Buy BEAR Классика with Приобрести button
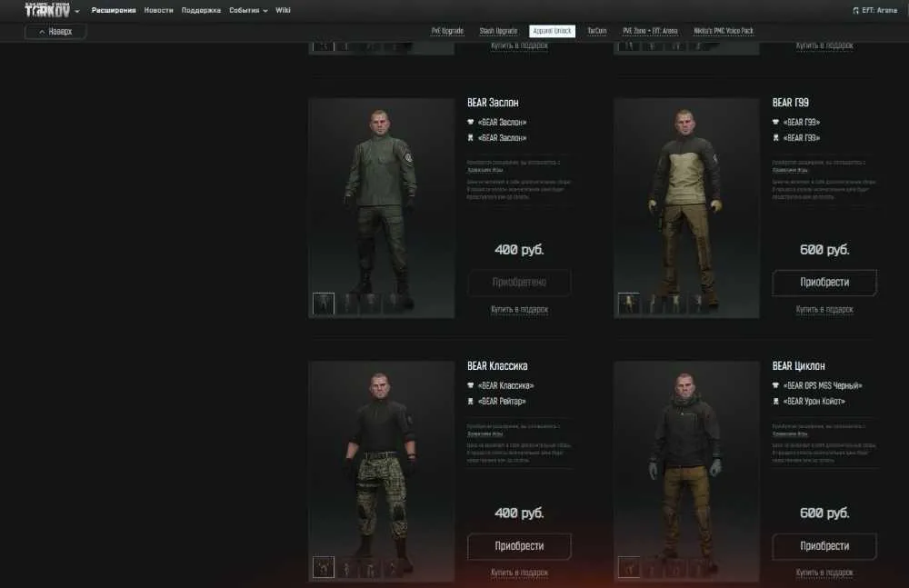The image size is (909, 588). pyautogui.click(x=519, y=546)
